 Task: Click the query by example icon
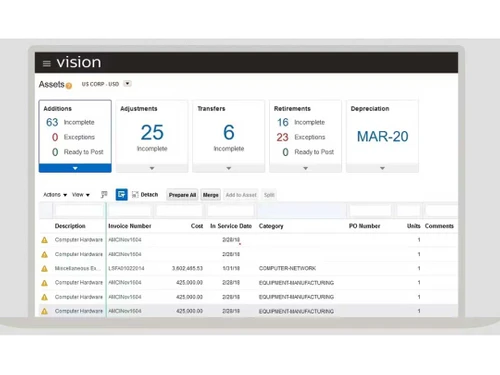(x=104, y=194)
